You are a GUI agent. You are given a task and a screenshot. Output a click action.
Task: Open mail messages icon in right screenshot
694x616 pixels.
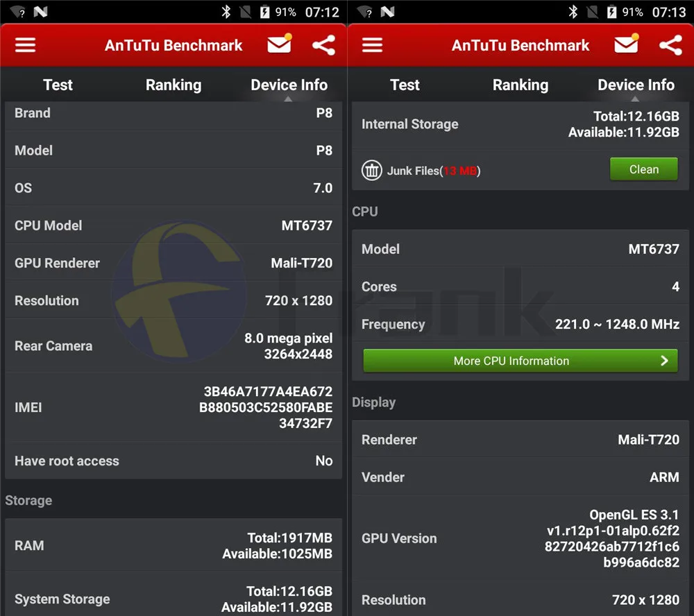(627, 44)
